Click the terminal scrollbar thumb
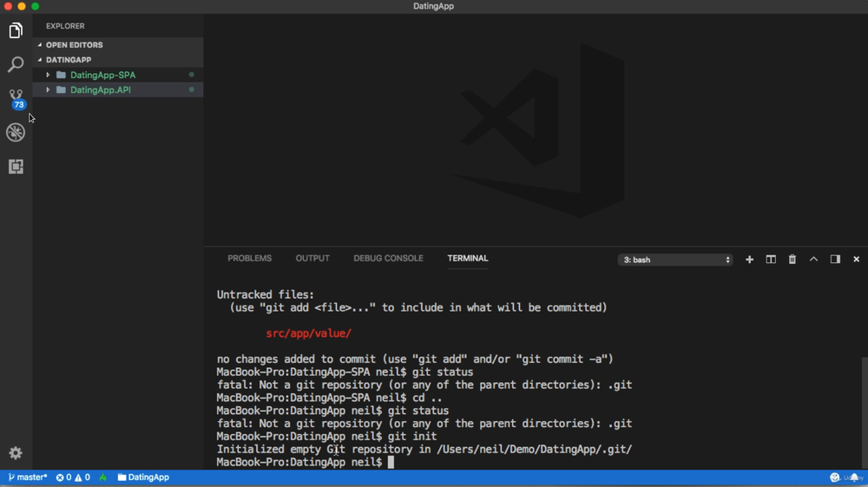868x487 pixels. tap(865, 413)
